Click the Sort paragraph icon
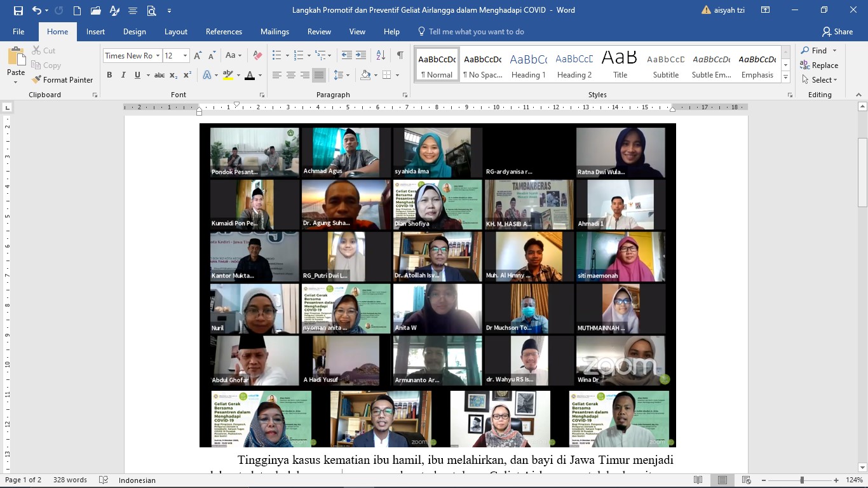This screenshot has height=488, width=868. click(381, 55)
